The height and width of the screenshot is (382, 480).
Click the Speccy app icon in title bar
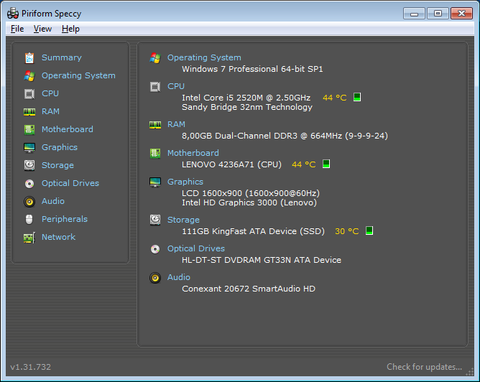tap(13, 14)
